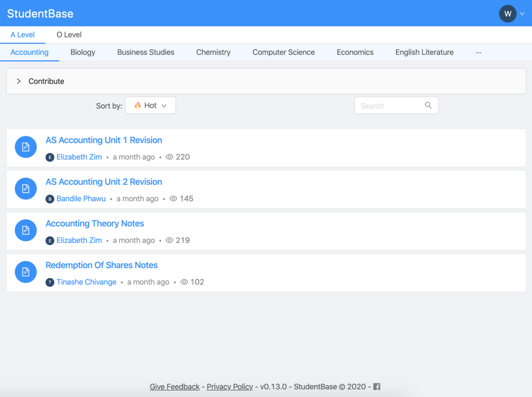
Task: Open the account menu chevron beside avatar
Action: point(522,14)
